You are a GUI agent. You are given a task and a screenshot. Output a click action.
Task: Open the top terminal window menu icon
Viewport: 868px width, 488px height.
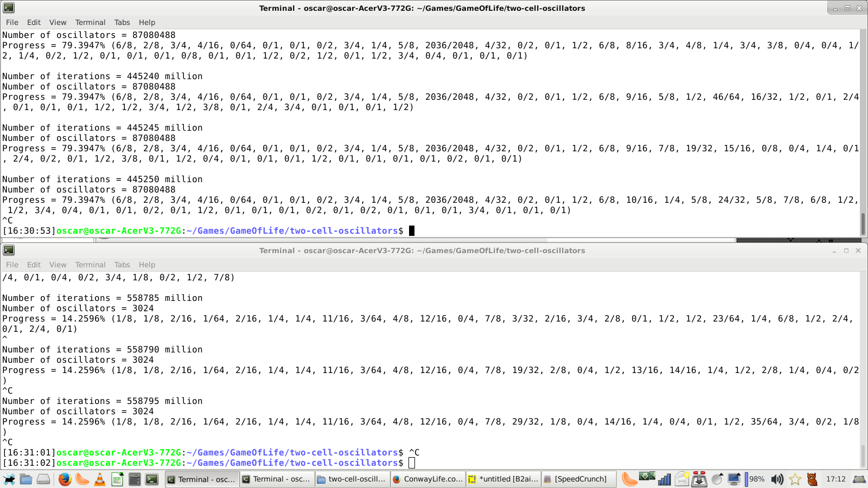tap(9, 8)
